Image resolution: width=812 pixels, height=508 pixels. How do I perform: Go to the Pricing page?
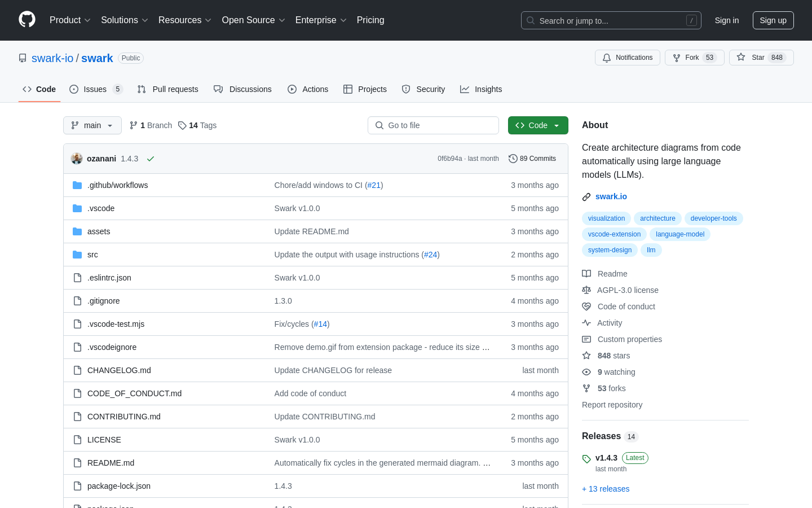(x=370, y=20)
